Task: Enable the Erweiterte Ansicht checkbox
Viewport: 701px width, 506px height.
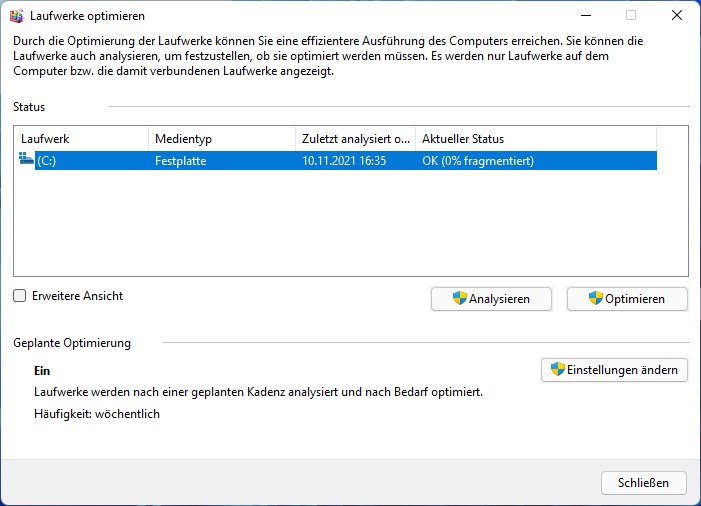Action: pyautogui.click(x=20, y=296)
